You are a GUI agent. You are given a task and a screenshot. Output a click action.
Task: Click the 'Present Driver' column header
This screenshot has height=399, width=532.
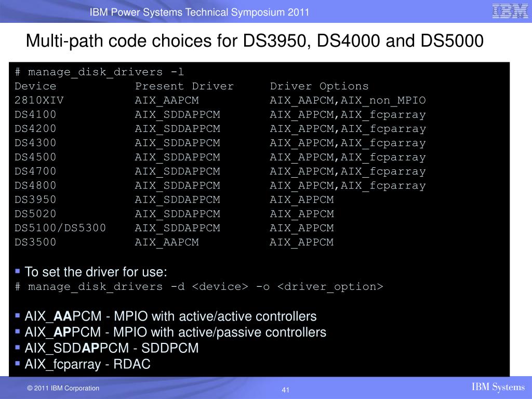[x=184, y=86]
